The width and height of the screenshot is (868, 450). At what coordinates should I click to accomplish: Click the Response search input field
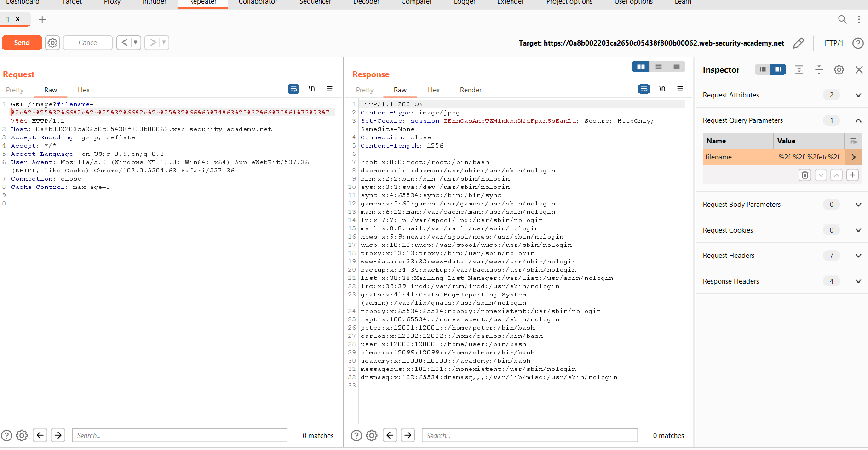529,435
